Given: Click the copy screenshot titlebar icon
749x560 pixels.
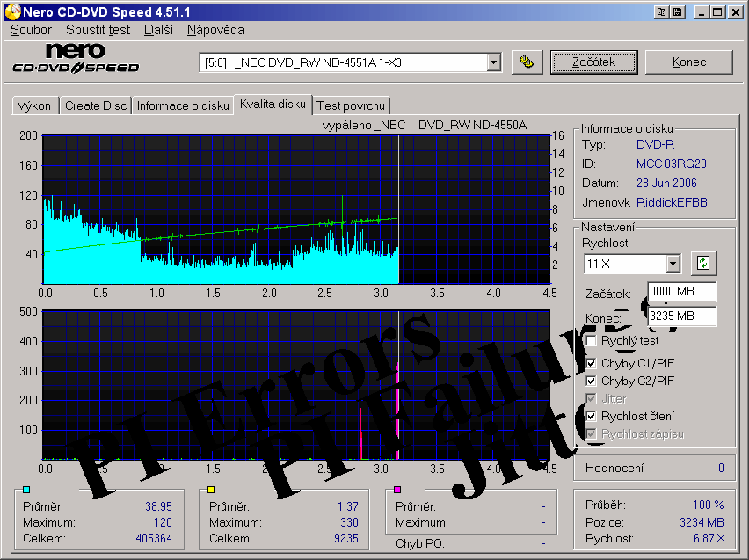Looking at the screenshot, I should (x=662, y=12).
